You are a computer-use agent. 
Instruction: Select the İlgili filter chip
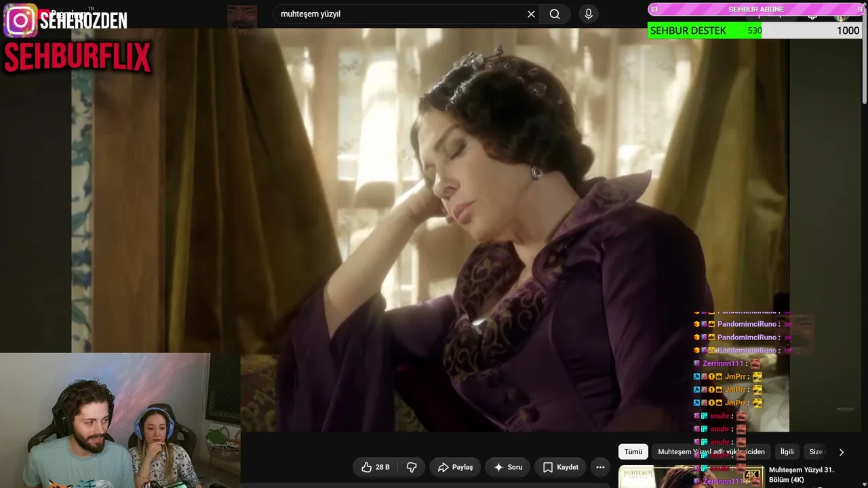tap(787, 452)
